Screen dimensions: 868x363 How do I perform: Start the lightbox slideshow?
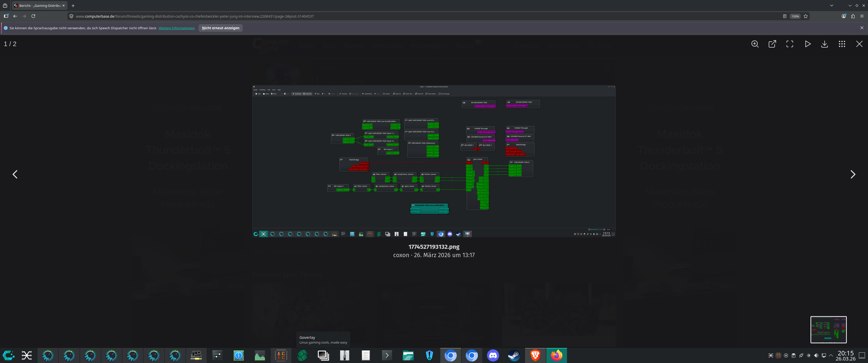(807, 44)
